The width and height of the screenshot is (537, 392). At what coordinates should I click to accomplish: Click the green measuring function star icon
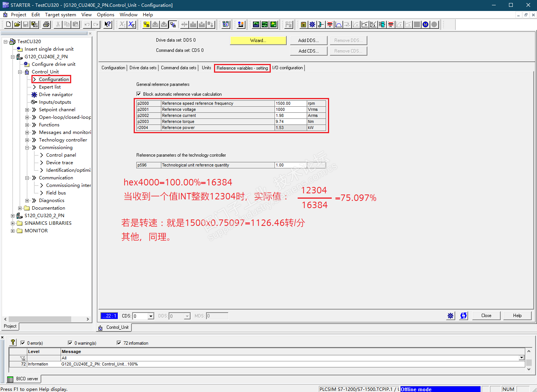[x=273, y=25]
